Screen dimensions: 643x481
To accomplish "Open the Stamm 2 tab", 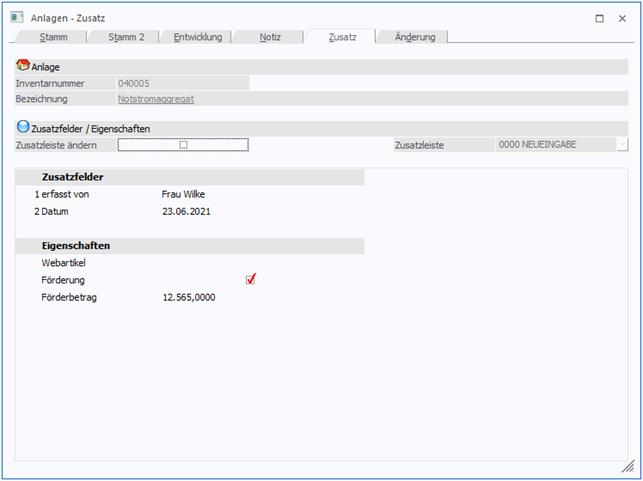I will (127, 37).
